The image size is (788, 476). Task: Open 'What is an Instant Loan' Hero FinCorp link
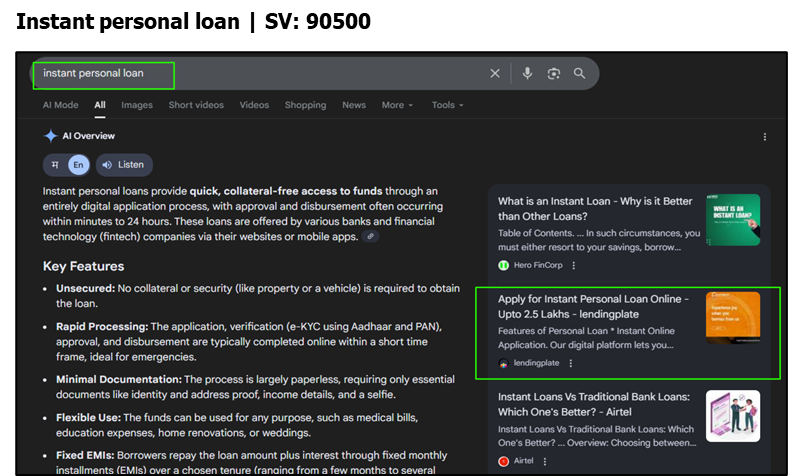(593, 208)
